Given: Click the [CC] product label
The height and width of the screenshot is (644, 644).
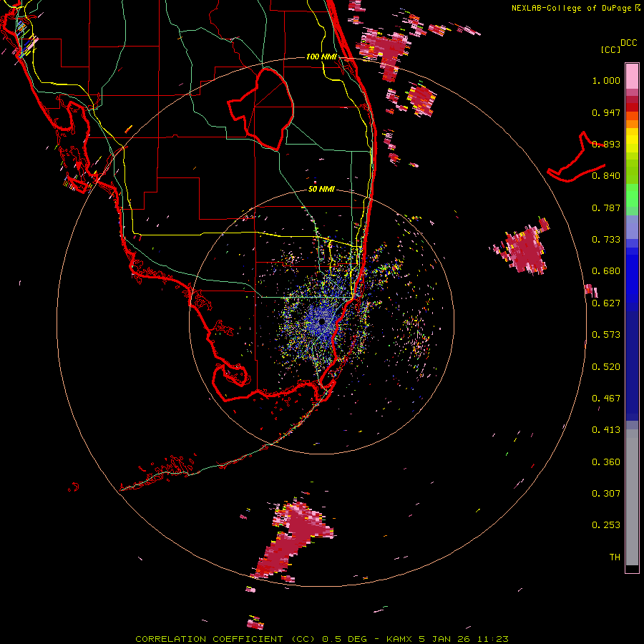Looking at the screenshot, I should [x=610, y=49].
